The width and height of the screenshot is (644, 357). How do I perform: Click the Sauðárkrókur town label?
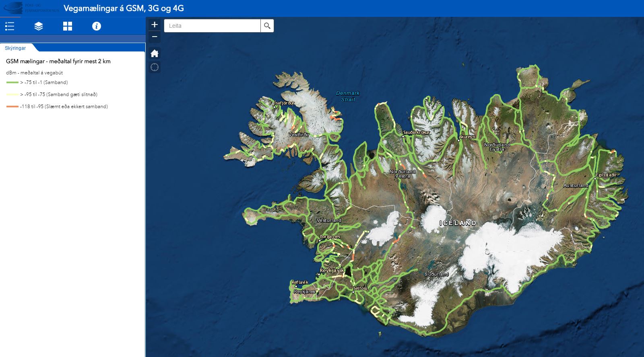(417, 132)
